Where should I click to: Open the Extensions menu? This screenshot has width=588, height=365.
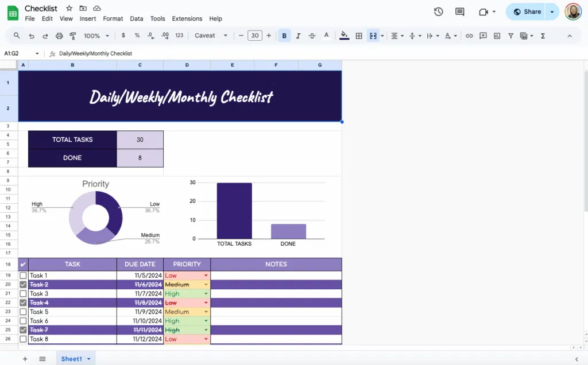187,18
